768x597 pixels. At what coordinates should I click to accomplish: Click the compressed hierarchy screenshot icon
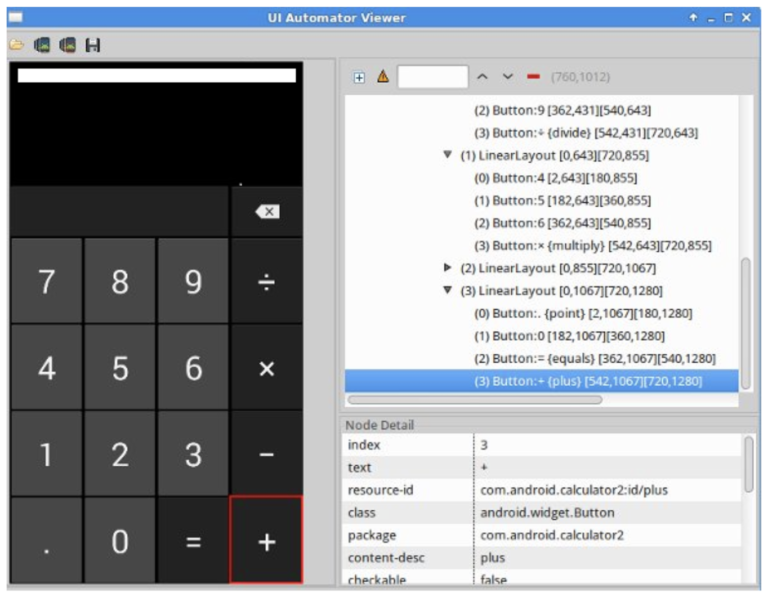tap(67, 45)
